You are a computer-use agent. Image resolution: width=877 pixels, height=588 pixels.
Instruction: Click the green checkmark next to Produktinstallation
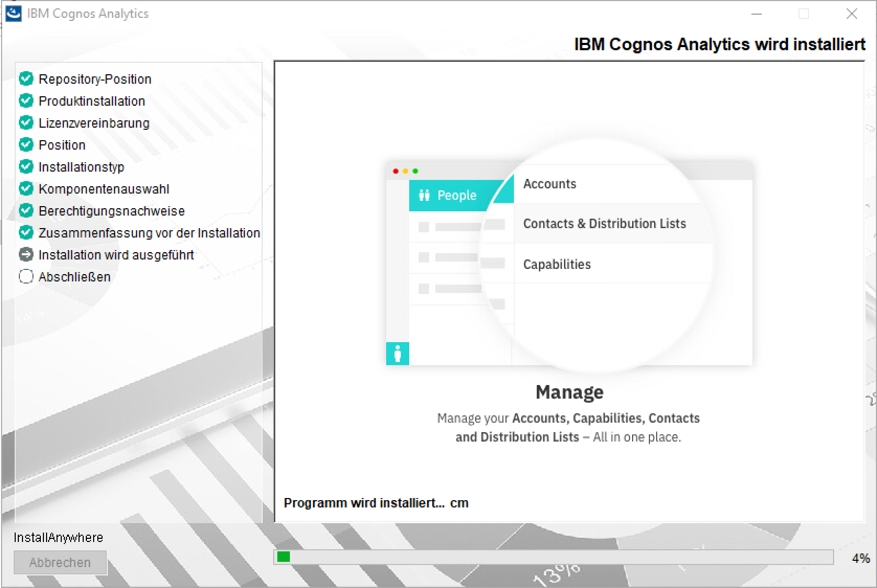(x=26, y=101)
